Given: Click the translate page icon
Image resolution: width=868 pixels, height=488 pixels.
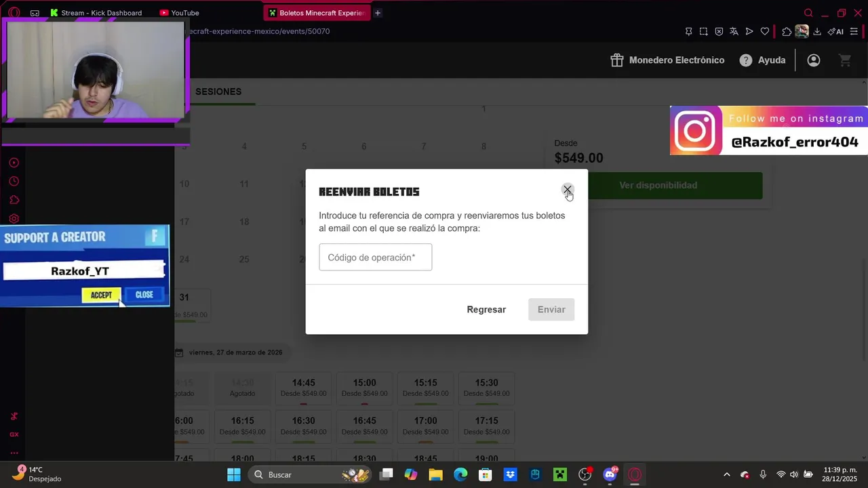Looking at the screenshot, I should click(734, 31).
